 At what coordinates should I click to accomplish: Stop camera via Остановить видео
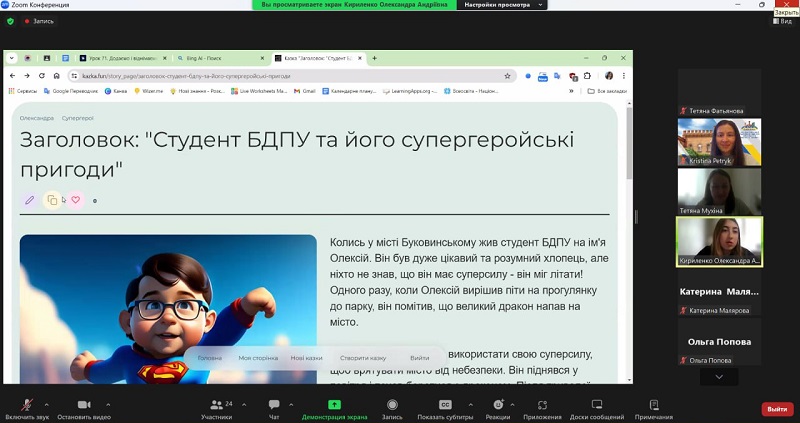click(x=84, y=409)
